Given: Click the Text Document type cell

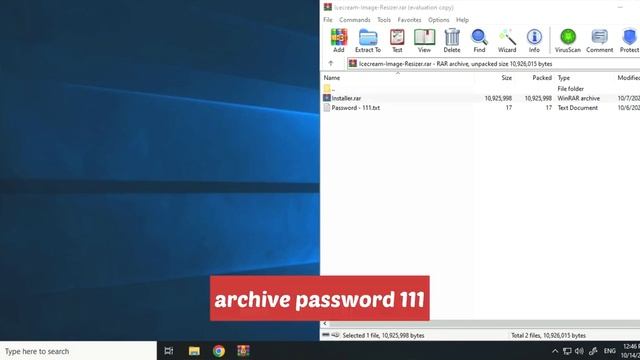Looking at the screenshot, I should (578, 108).
